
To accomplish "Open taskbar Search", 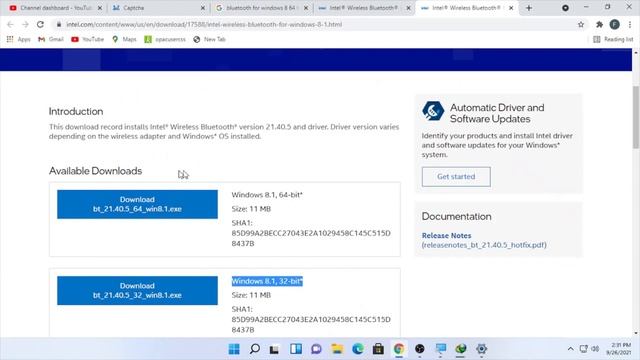I will coord(255,349).
